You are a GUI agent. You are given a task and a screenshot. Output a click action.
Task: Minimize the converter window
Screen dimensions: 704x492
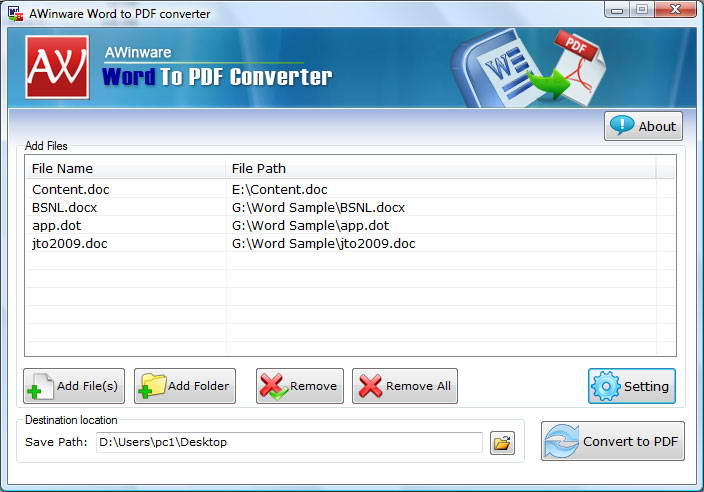pos(617,10)
